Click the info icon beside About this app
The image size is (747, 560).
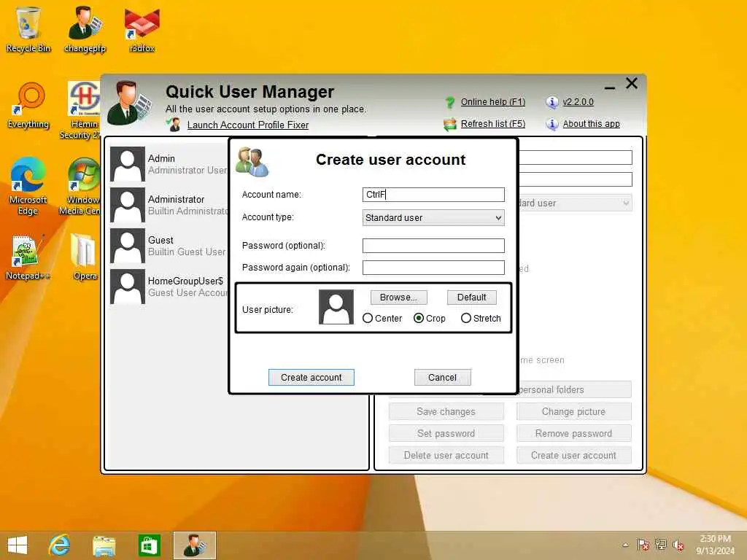click(551, 124)
